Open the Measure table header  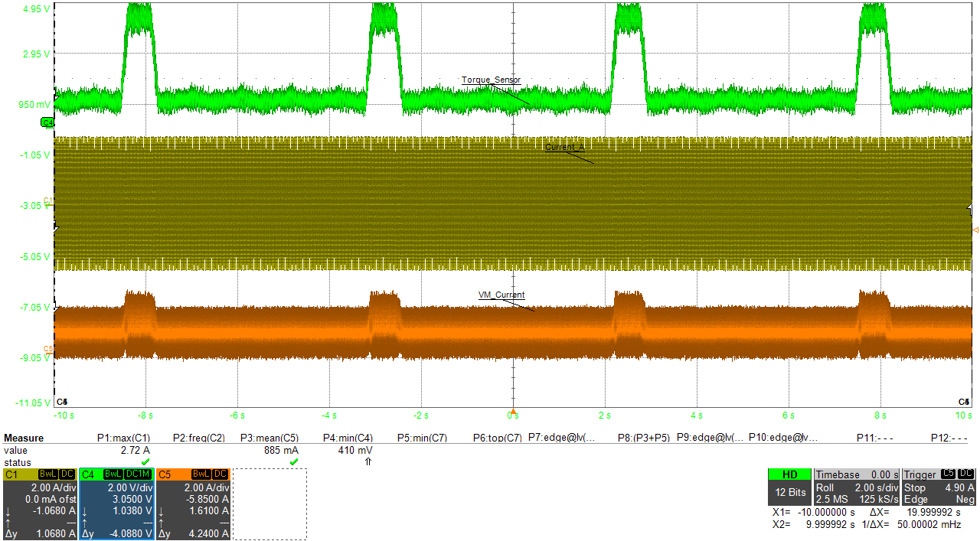(24, 438)
